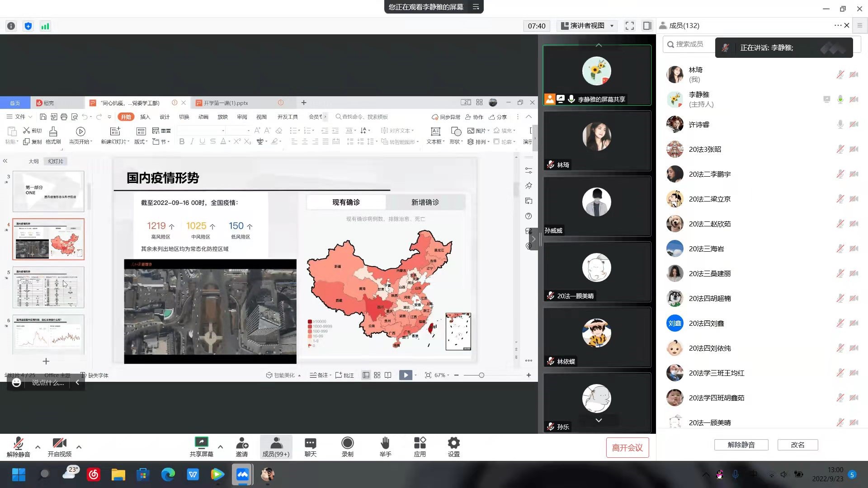Expand share screen options arrow
The height and width of the screenshot is (488, 868).
point(221,447)
